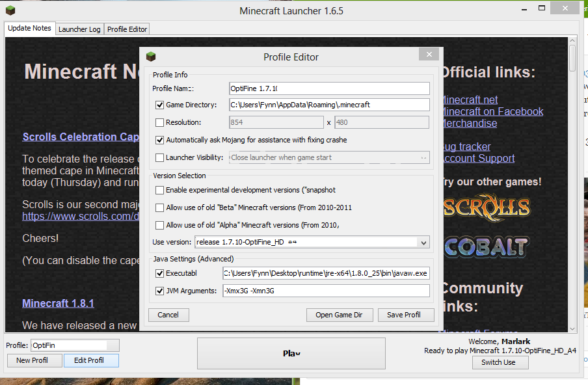This screenshot has height=385, width=588.
Task: Click the Profile Name input field
Action: tap(329, 88)
